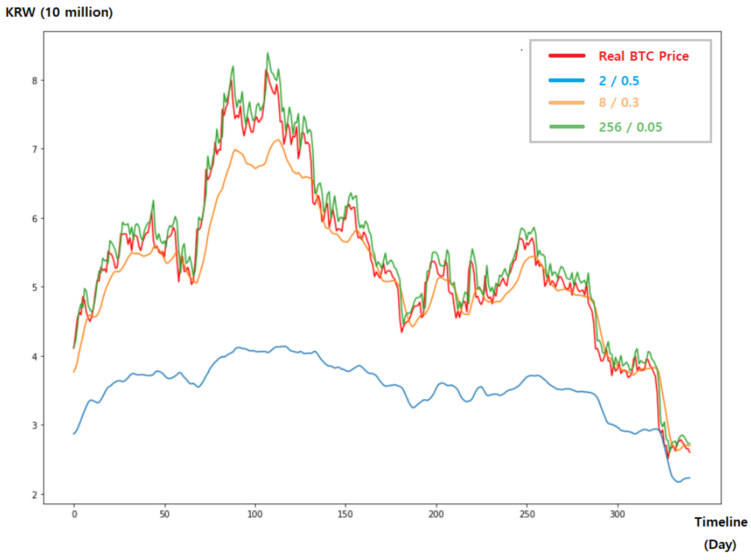This screenshot has height=560, width=751.
Task: Click x-axis tick label 50
Action: [x=164, y=514]
